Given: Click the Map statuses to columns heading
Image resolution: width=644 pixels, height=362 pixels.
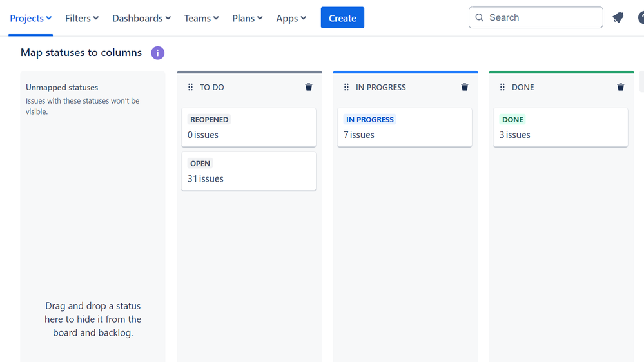Looking at the screenshot, I should coord(81,53).
